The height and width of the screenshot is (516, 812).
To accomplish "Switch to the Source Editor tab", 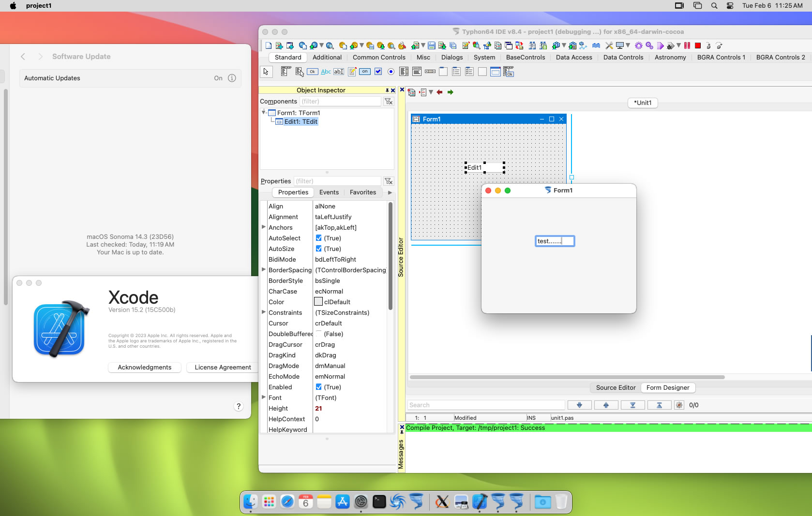I will click(x=616, y=387).
